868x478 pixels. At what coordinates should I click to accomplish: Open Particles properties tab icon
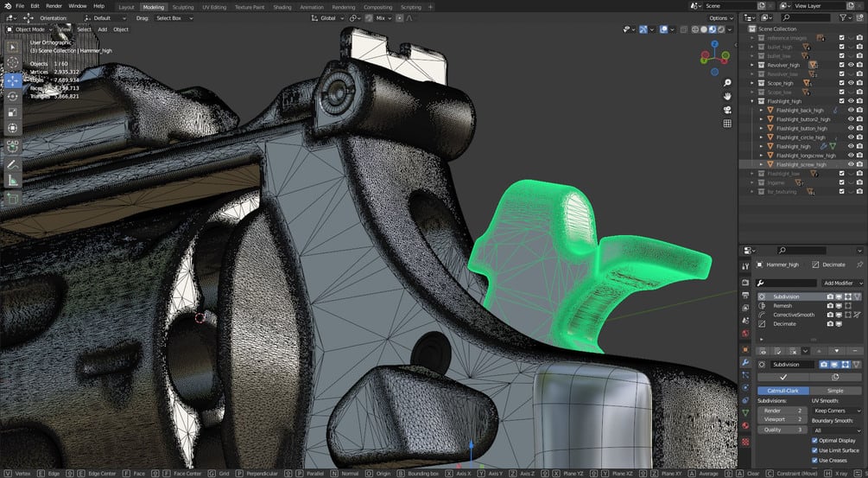click(x=745, y=375)
